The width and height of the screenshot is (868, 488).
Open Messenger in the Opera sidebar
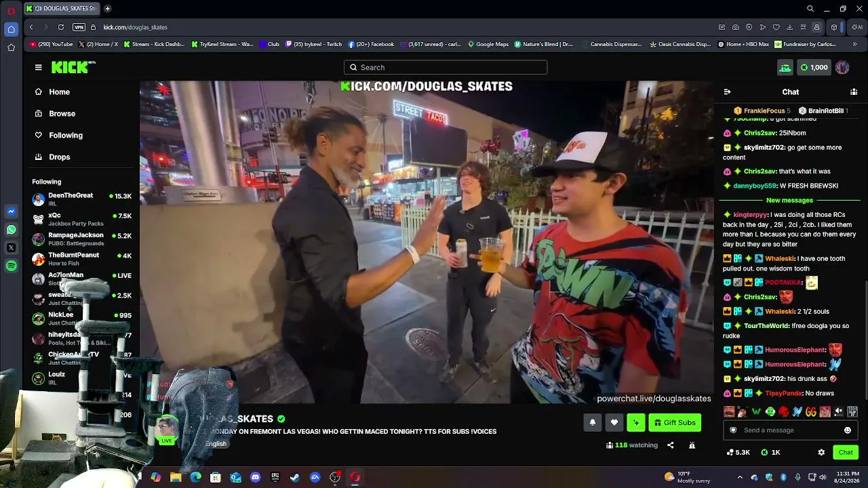(x=11, y=211)
